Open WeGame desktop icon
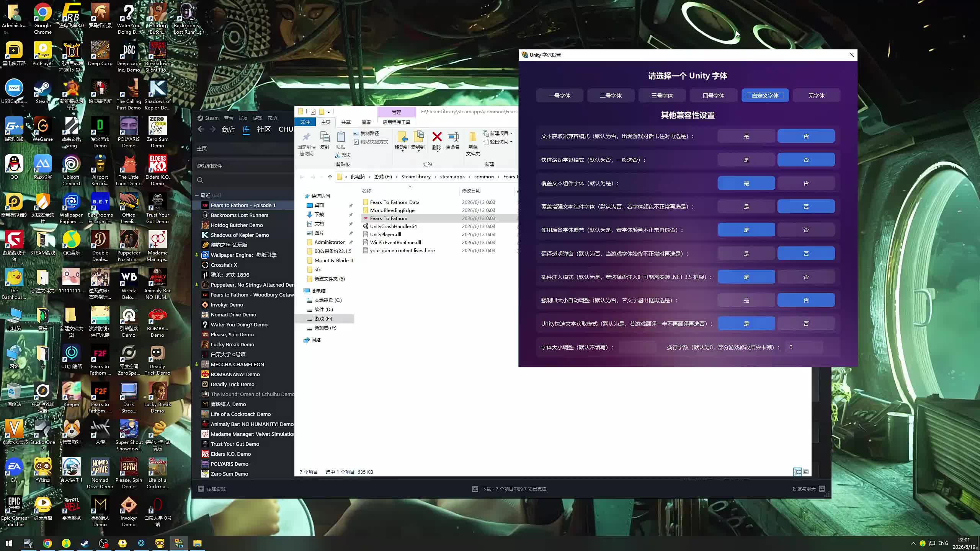980x551 pixels. 42,129
